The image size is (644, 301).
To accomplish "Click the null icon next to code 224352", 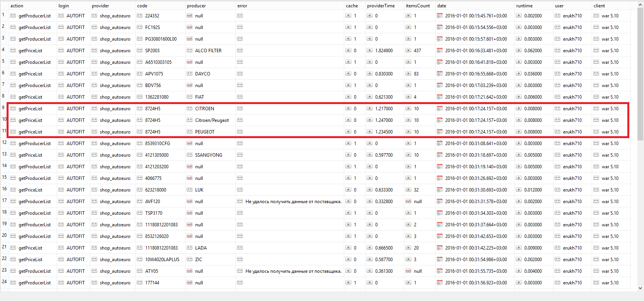I will [x=189, y=16].
